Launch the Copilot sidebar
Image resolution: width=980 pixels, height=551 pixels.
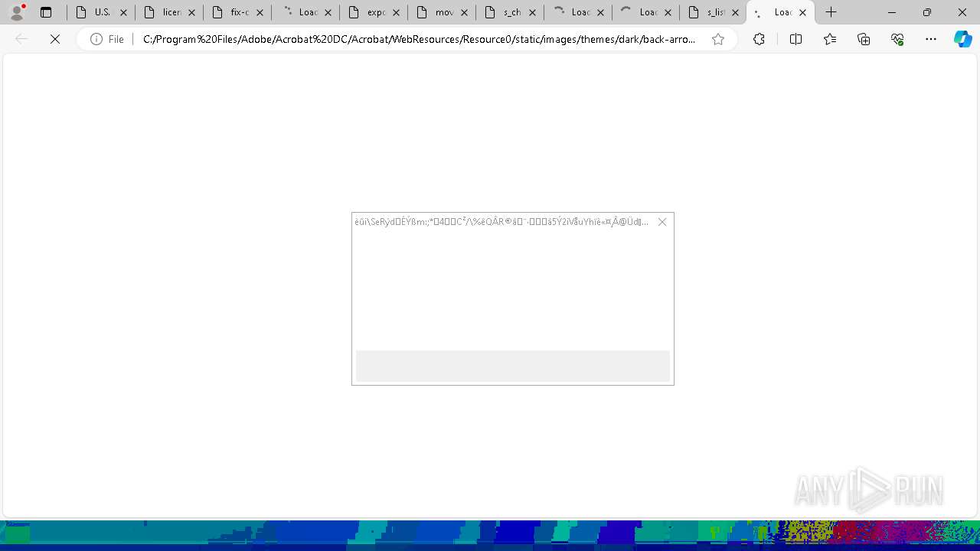(x=962, y=39)
